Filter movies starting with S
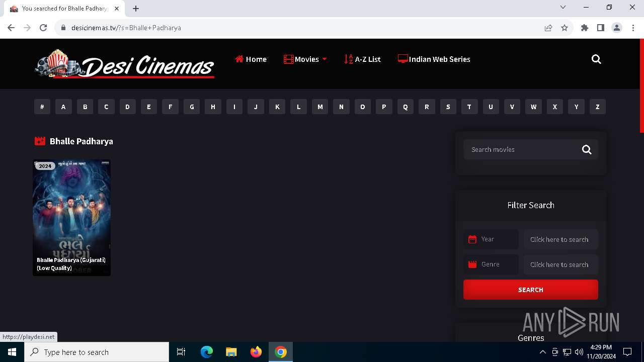The height and width of the screenshot is (362, 644). coord(448,107)
